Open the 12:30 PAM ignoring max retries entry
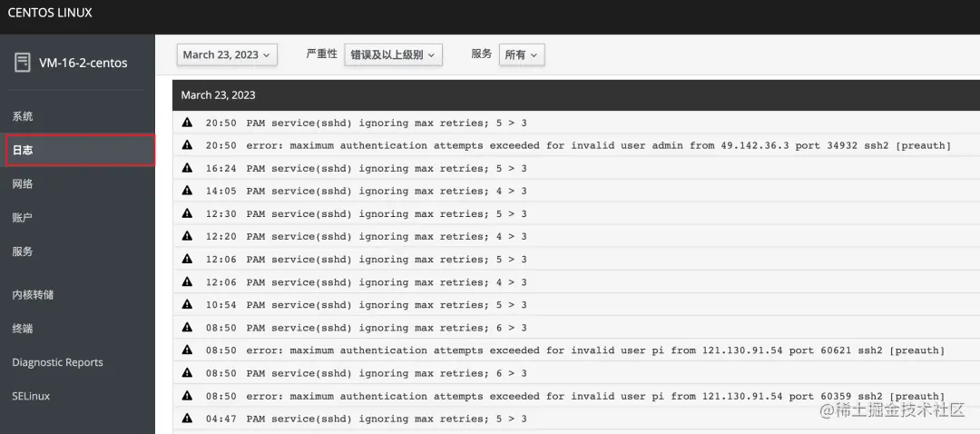This screenshot has height=434, width=980. coord(576,213)
